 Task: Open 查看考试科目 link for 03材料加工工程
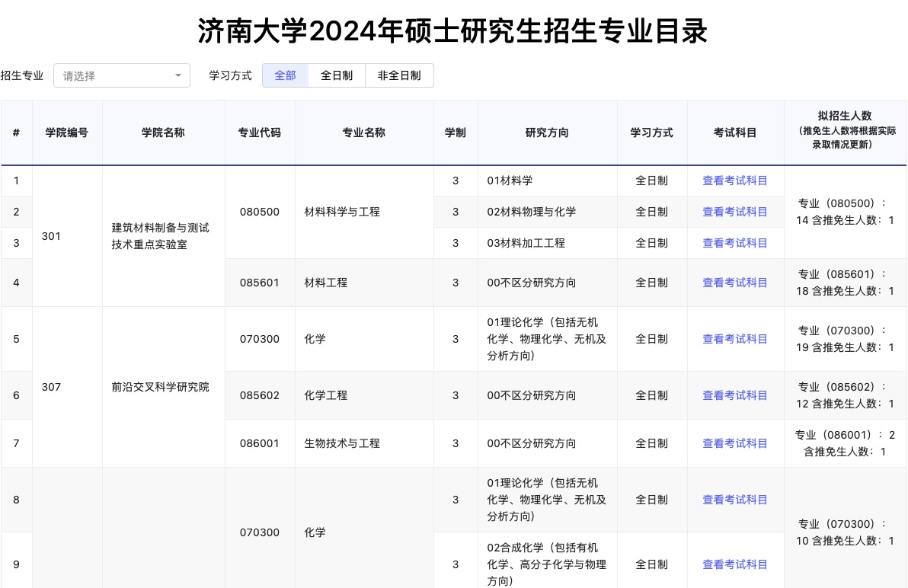[x=735, y=243]
